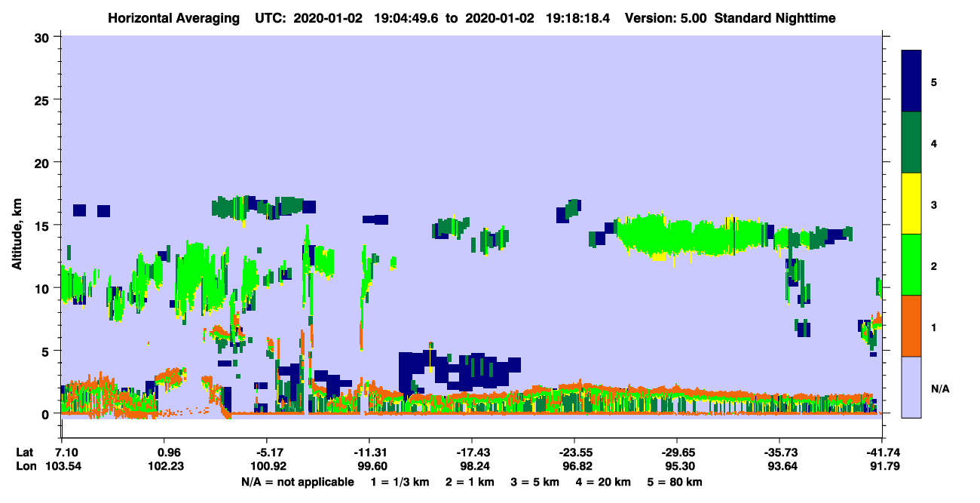Click 'N/A = not applicable' legend note

(297, 482)
